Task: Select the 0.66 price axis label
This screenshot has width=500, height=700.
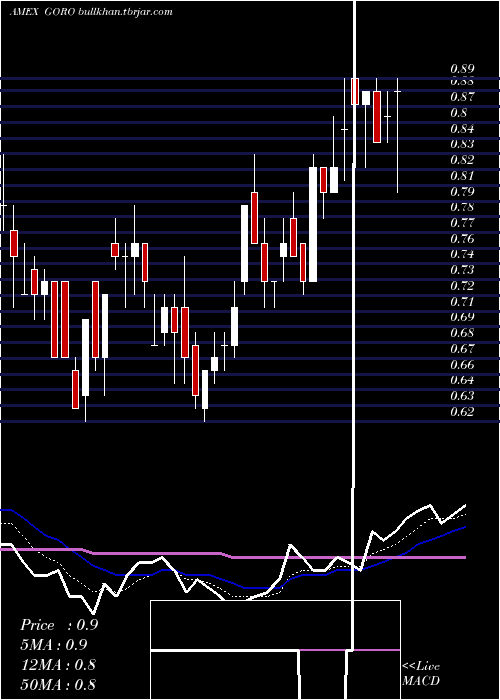Action: [x=462, y=365]
